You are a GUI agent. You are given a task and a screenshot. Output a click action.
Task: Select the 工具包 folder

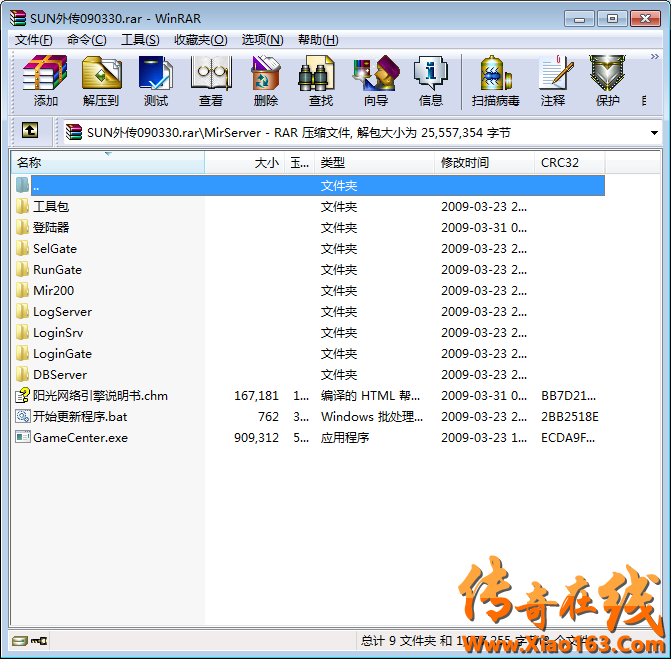(51, 207)
